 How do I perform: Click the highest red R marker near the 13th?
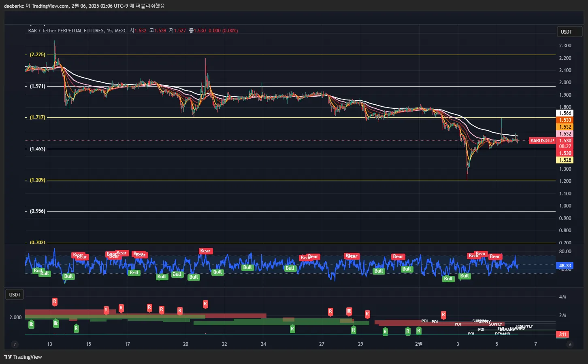click(x=55, y=301)
